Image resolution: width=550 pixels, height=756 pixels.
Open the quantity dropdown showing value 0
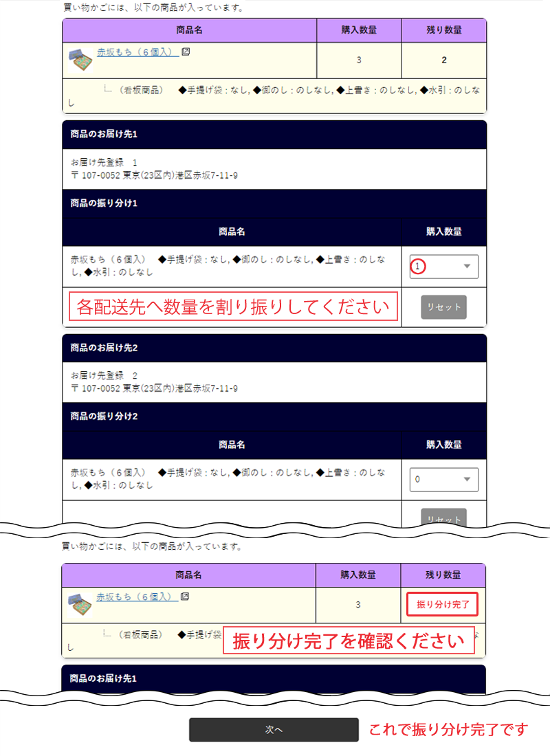pyautogui.click(x=443, y=479)
